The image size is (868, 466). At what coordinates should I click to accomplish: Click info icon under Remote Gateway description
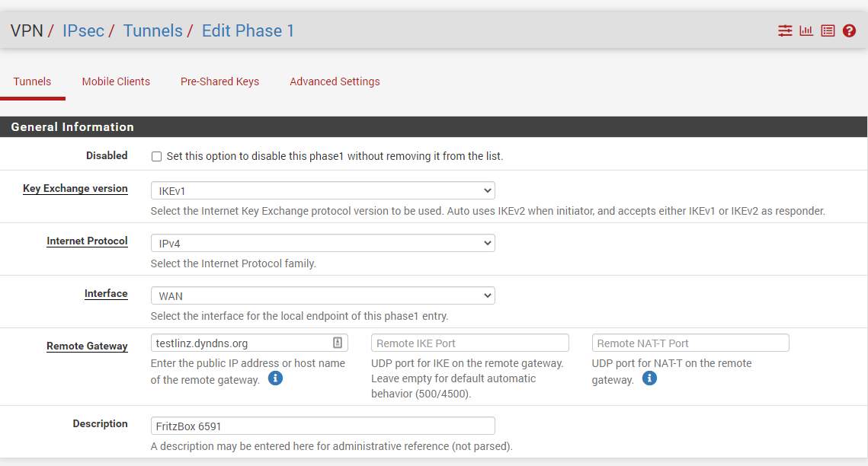[x=276, y=378]
